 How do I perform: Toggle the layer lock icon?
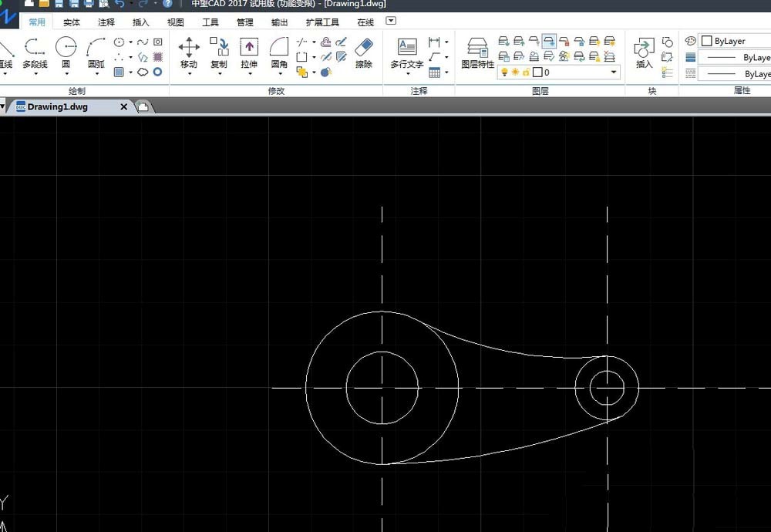pyautogui.click(x=525, y=72)
